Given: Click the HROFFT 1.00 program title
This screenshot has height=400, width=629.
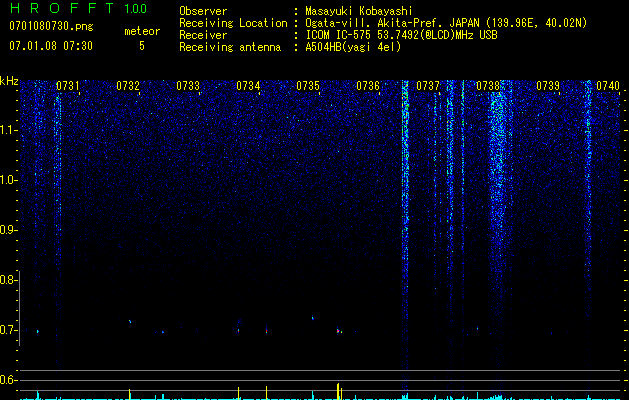Looking at the screenshot, I should (x=78, y=8).
